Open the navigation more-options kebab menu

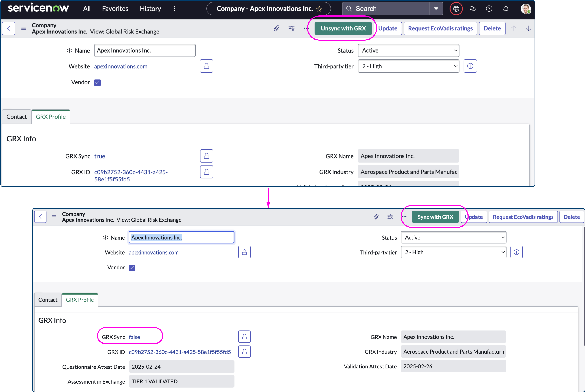(x=175, y=9)
